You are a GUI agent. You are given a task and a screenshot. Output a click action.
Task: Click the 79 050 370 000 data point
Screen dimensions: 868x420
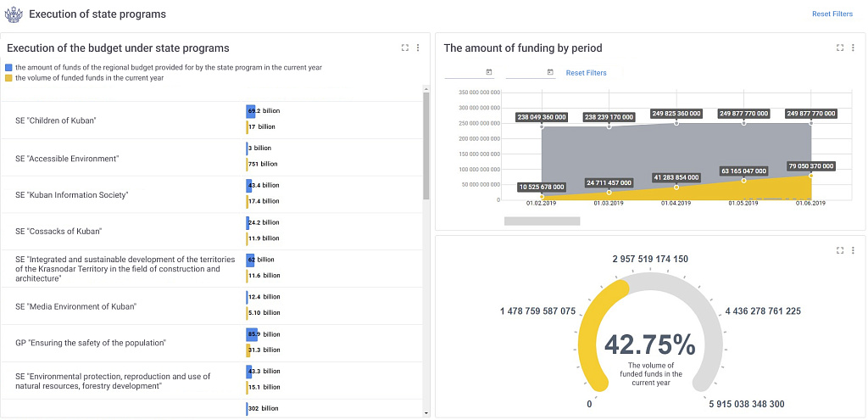pos(811,176)
